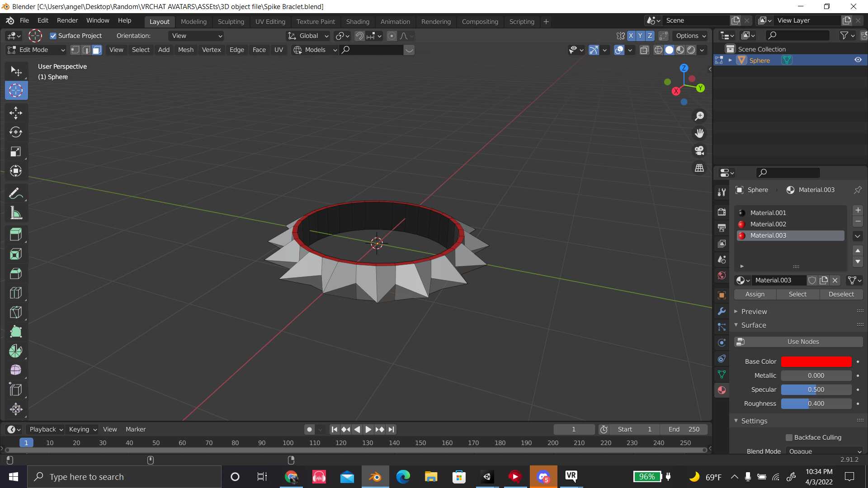Choose the Extrude Region tool

tap(16, 234)
